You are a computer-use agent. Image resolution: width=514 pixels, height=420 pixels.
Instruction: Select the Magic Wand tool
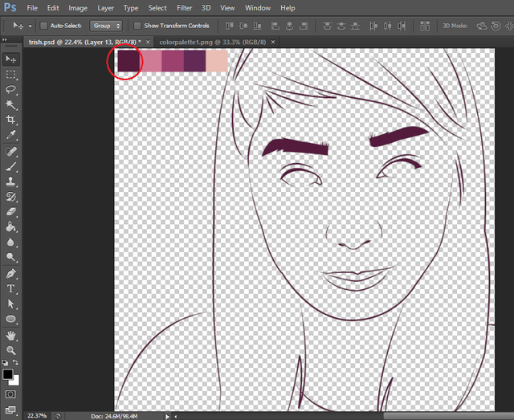(x=11, y=104)
